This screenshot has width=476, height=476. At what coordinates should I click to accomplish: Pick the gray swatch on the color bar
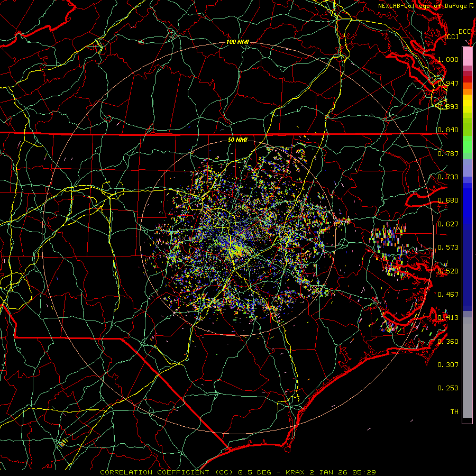pyautogui.click(x=467, y=368)
